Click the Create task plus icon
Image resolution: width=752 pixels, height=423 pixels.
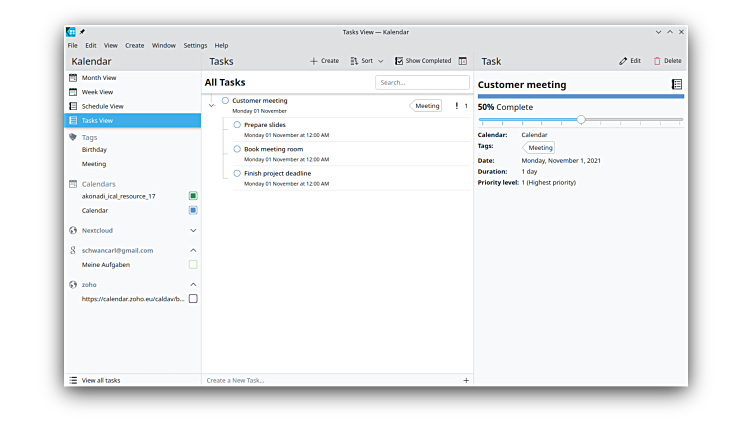[x=314, y=61]
